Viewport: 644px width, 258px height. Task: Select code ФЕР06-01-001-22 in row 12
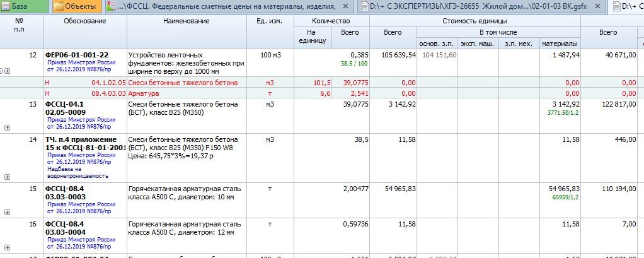pyautogui.click(x=77, y=55)
